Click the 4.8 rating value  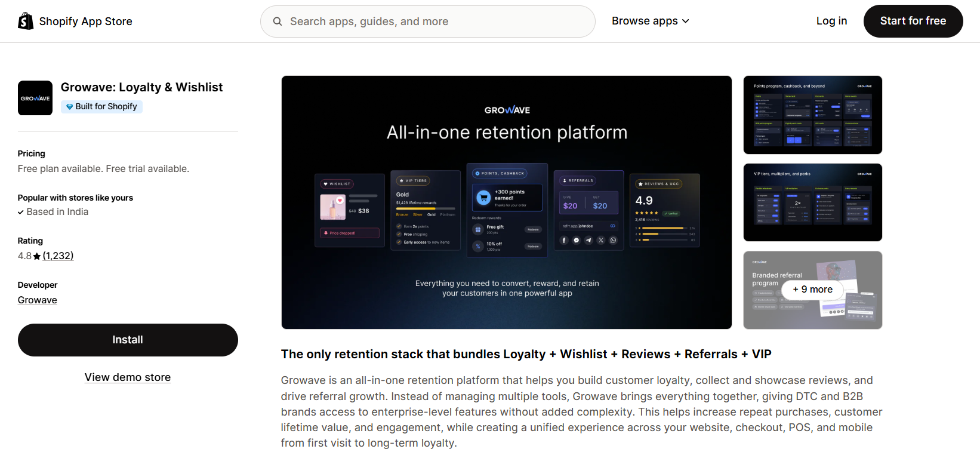pos(24,256)
